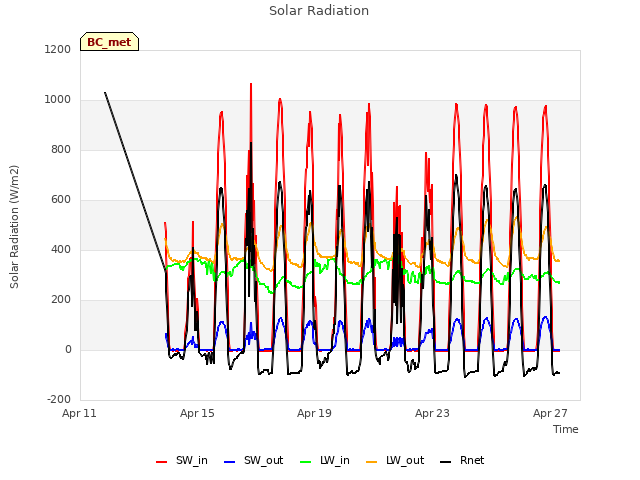Click the 1000 y-axis tick label
Screen dimensions: 640x480
pos(58,100)
